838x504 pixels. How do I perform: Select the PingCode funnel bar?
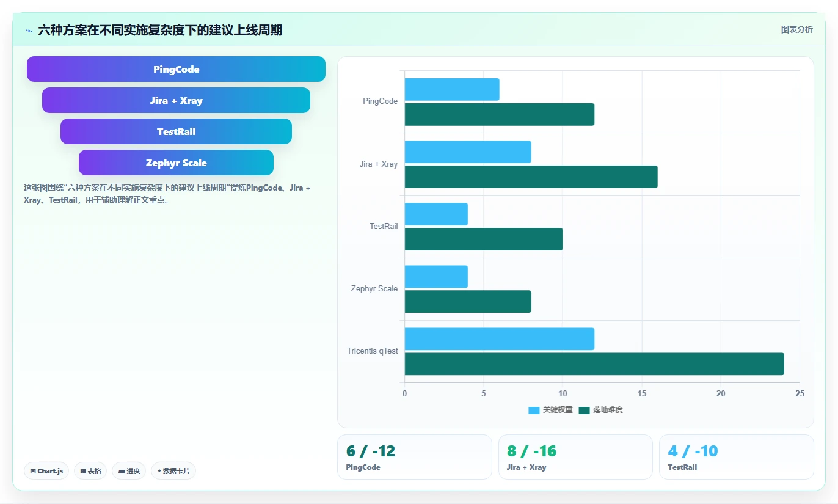(176, 69)
